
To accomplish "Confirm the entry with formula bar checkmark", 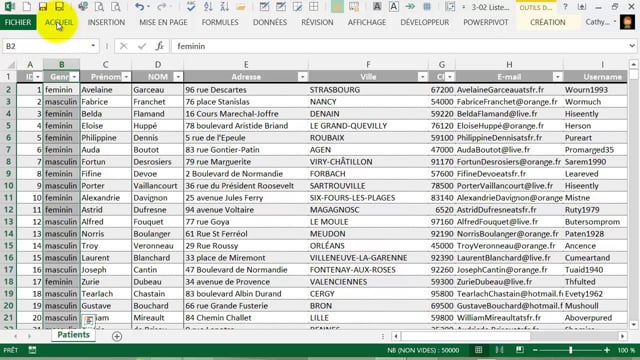I will (x=142, y=46).
